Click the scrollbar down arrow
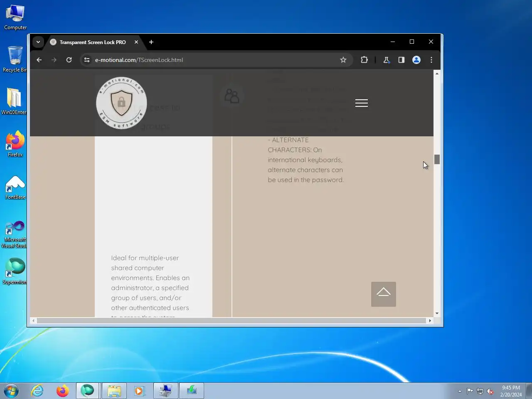Screen dimensions: 532x399 [437, 313]
